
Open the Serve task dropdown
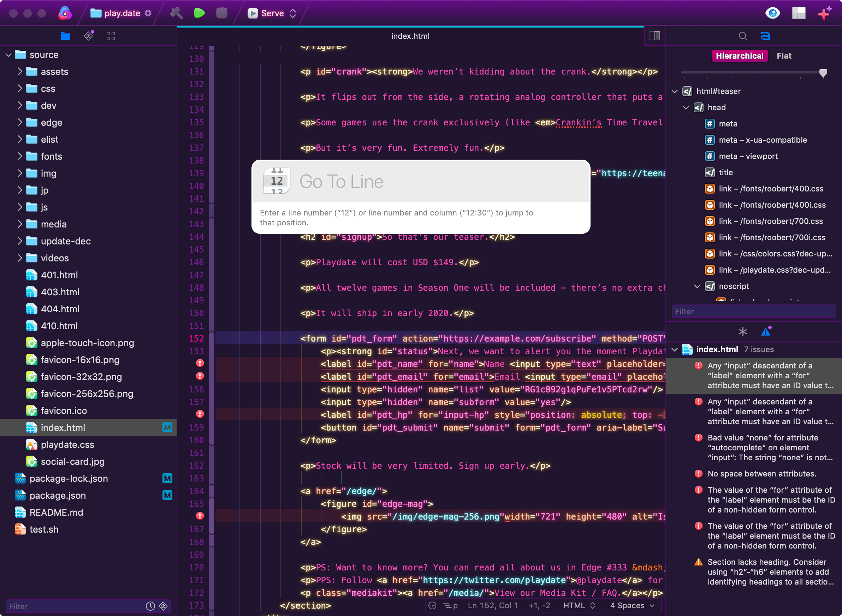[272, 13]
